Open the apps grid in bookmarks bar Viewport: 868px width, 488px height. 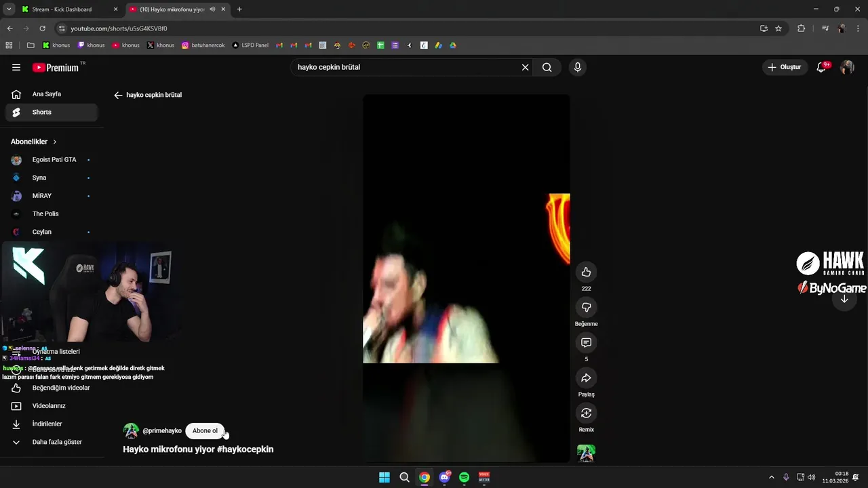point(9,45)
